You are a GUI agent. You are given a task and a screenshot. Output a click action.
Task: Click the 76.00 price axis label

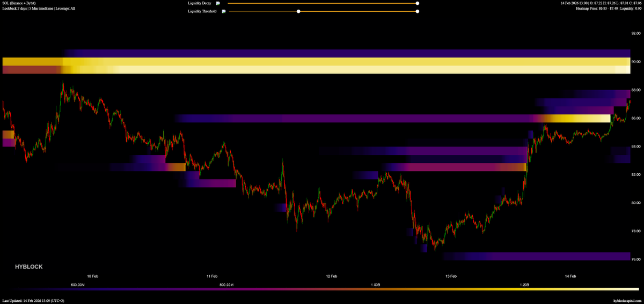[x=637, y=259]
